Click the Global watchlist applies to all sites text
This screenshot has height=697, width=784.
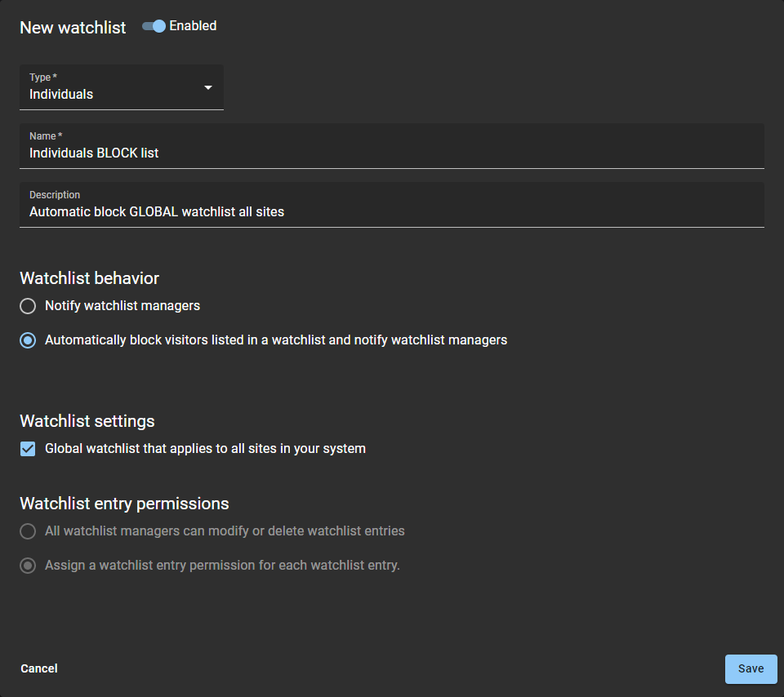pos(205,449)
